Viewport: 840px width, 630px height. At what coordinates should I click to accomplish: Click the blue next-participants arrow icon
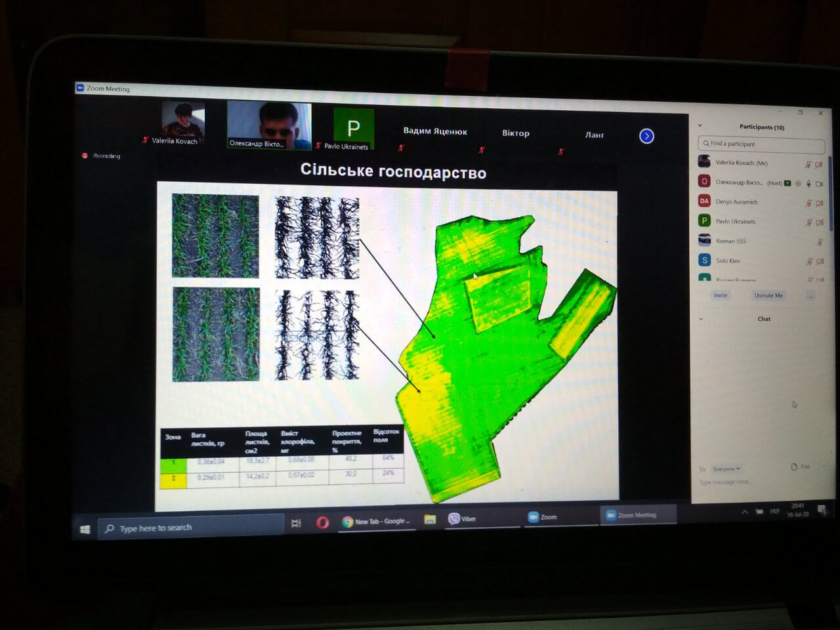646,136
